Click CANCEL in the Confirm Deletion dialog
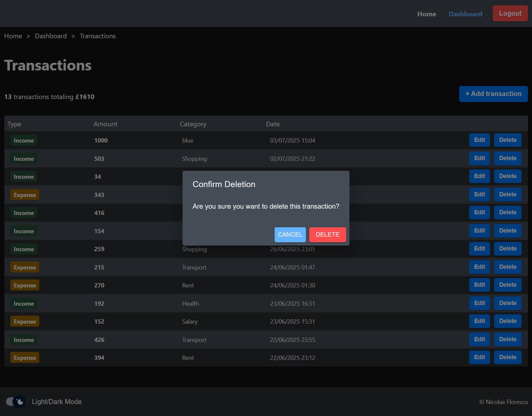 click(290, 235)
